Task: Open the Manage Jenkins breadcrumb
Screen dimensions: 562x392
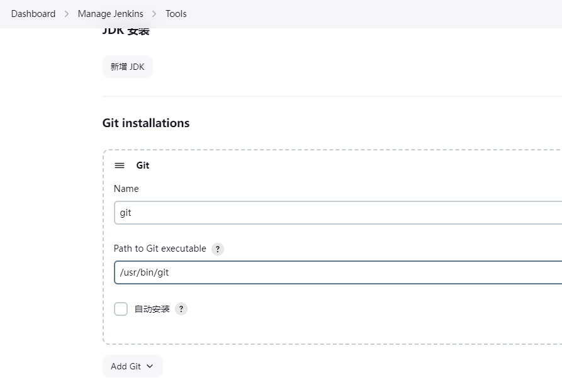Action: pyautogui.click(x=110, y=14)
